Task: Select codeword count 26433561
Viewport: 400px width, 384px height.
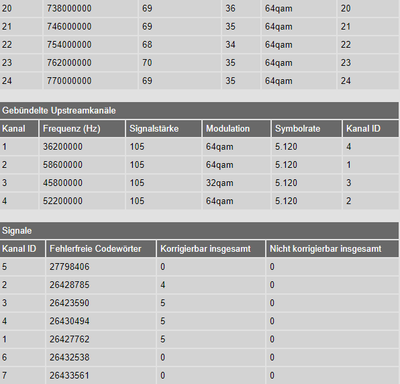Action: click(69, 375)
